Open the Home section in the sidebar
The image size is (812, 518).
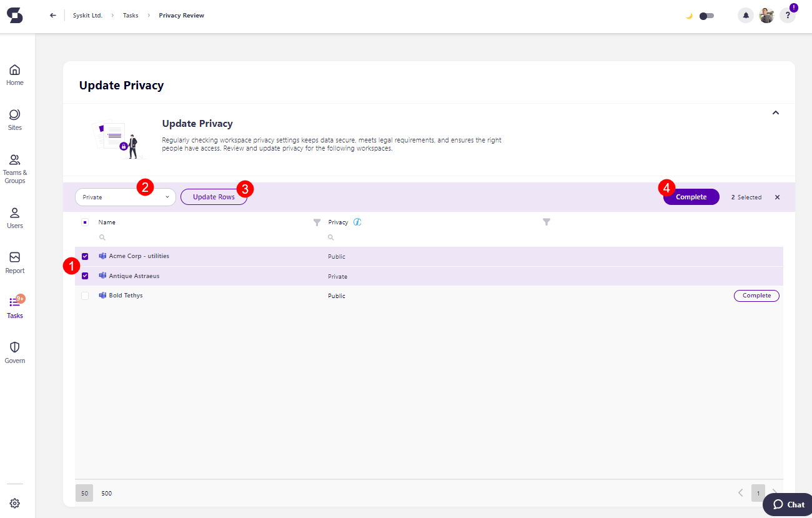14,74
